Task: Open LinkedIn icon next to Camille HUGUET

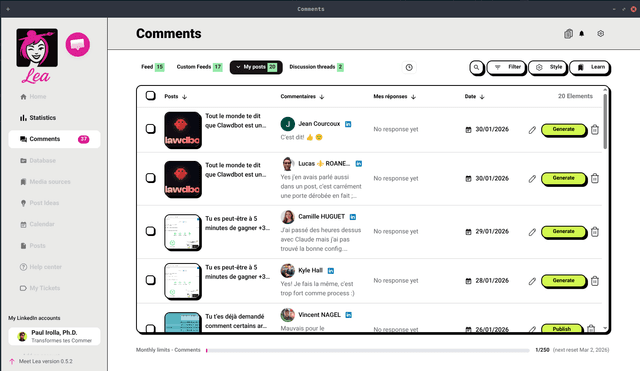Action: (353, 217)
